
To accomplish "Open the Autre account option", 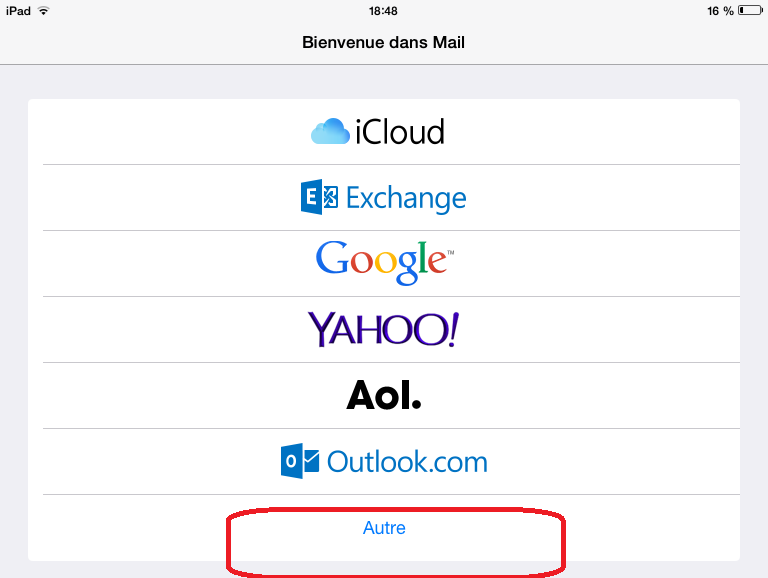I will click(384, 528).
